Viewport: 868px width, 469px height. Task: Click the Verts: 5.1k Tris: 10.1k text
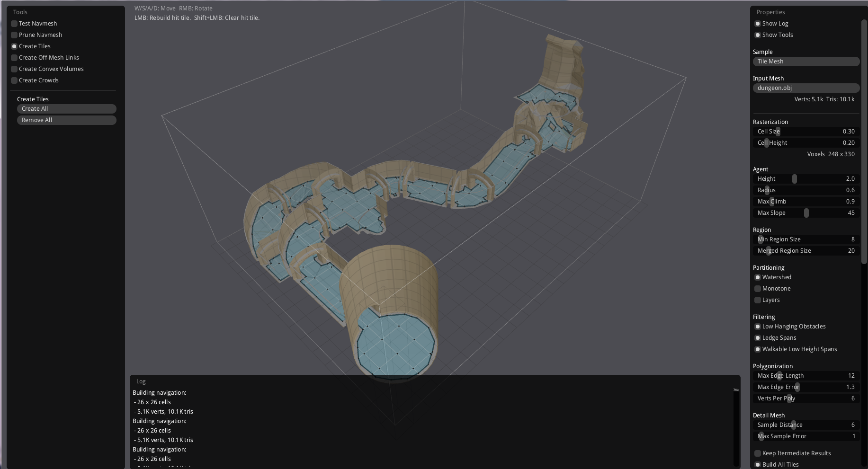(x=824, y=99)
